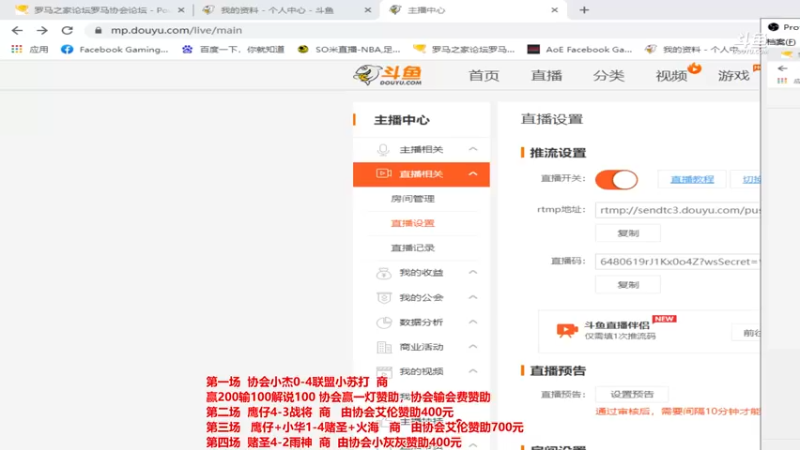
Task: Click the browser address bar URL
Action: [177, 31]
